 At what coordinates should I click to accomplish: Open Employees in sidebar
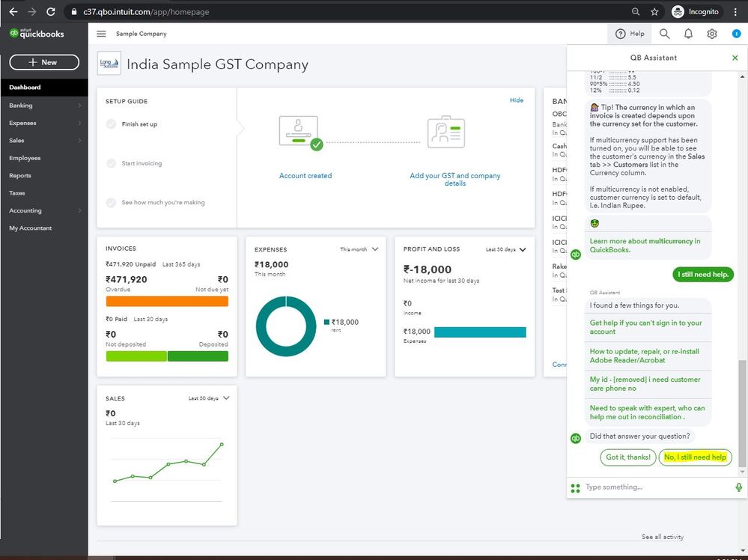point(25,158)
